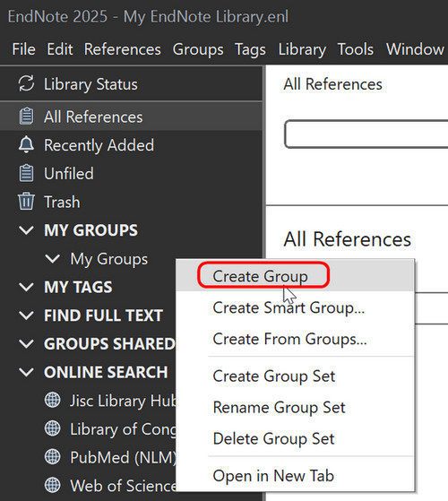Open the Tools menu
This screenshot has width=448, height=501.
point(356,49)
